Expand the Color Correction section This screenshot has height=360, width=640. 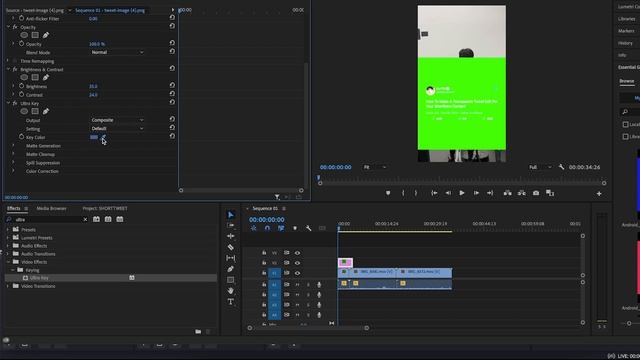pos(13,171)
